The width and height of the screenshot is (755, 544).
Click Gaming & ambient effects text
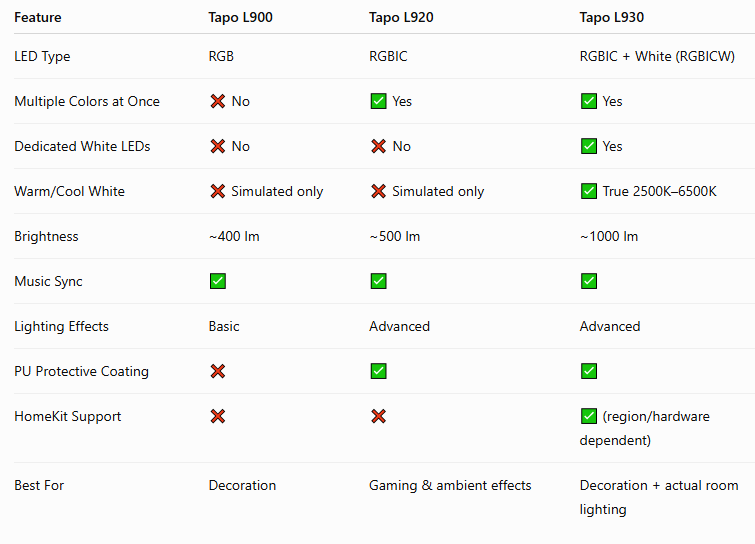tap(450, 485)
